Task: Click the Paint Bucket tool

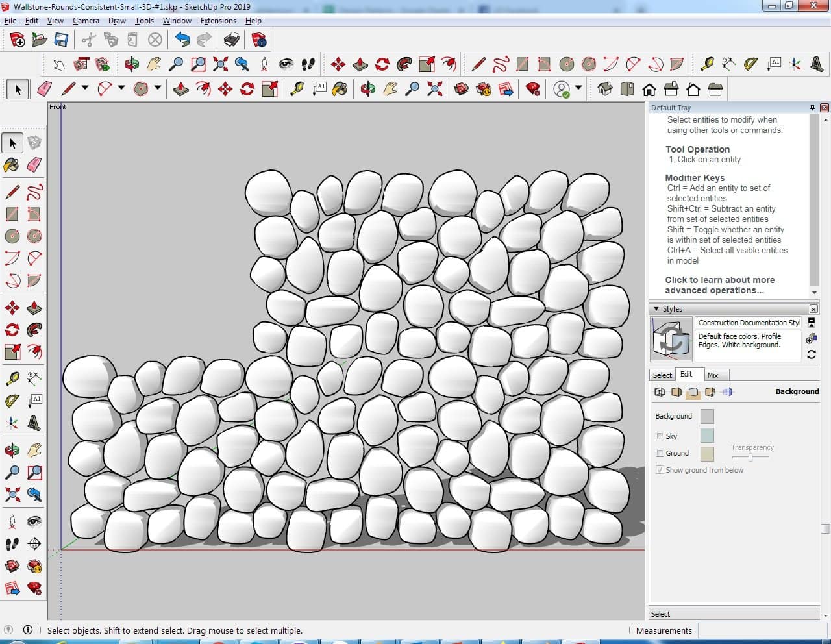Action: 12,165
